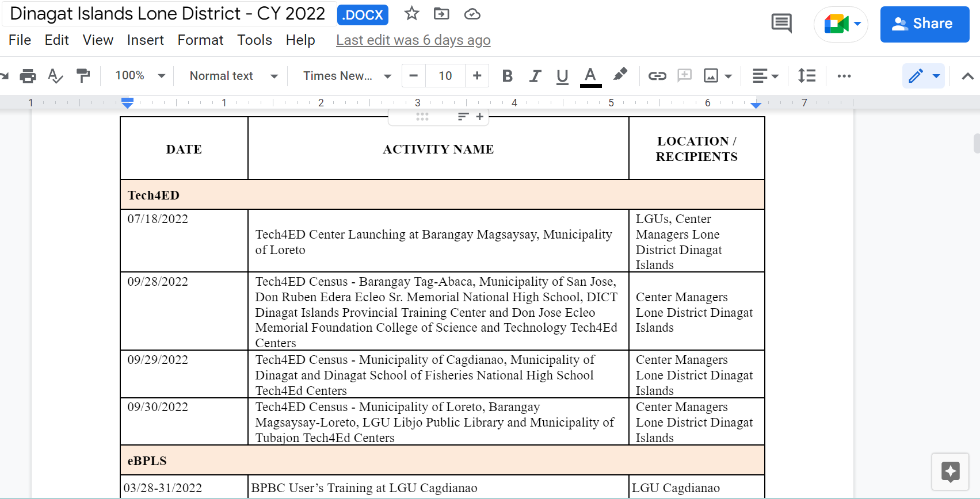980x499 pixels.
Task: Show more toolbar options
Action: pos(844,76)
